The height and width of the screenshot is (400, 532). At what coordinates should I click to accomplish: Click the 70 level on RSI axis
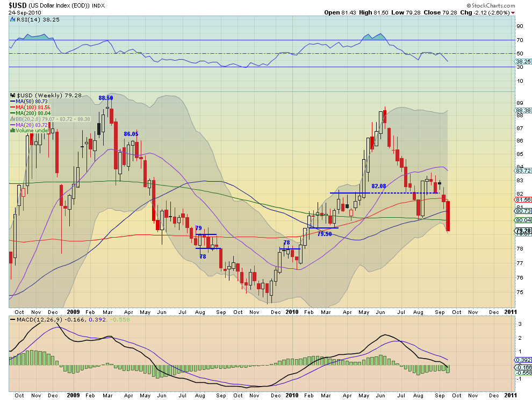pyautogui.click(x=520, y=40)
